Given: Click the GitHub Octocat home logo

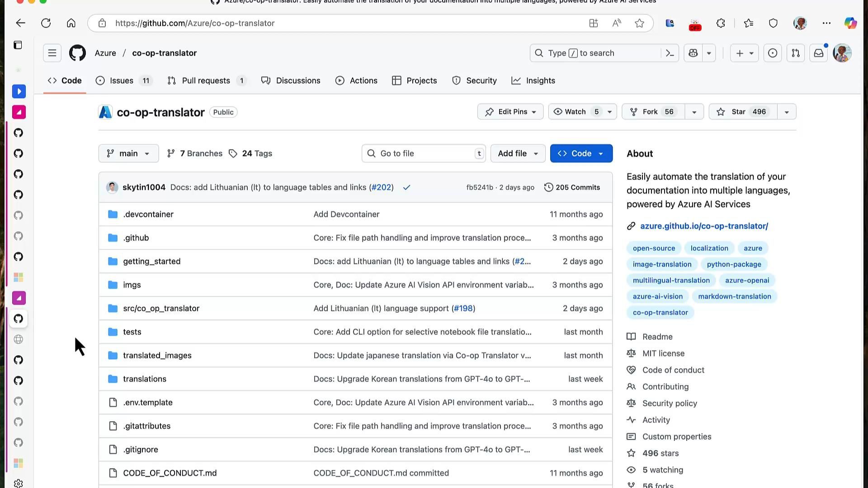Looking at the screenshot, I should (77, 53).
